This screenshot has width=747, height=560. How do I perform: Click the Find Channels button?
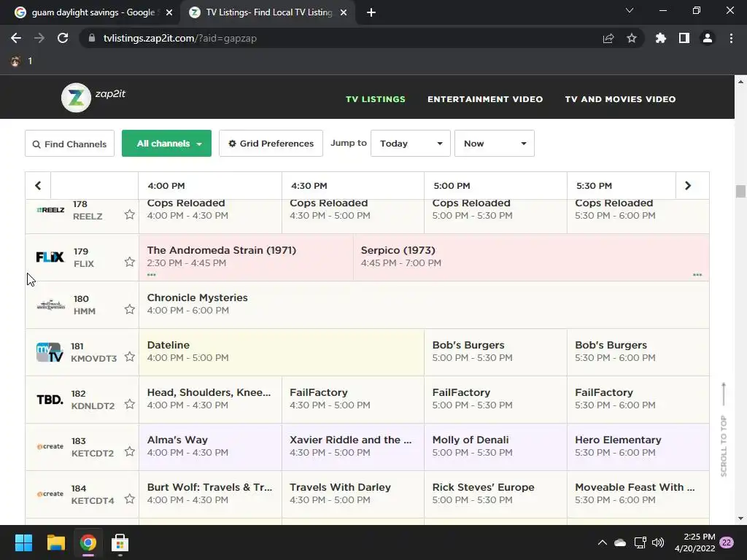click(69, 144)
